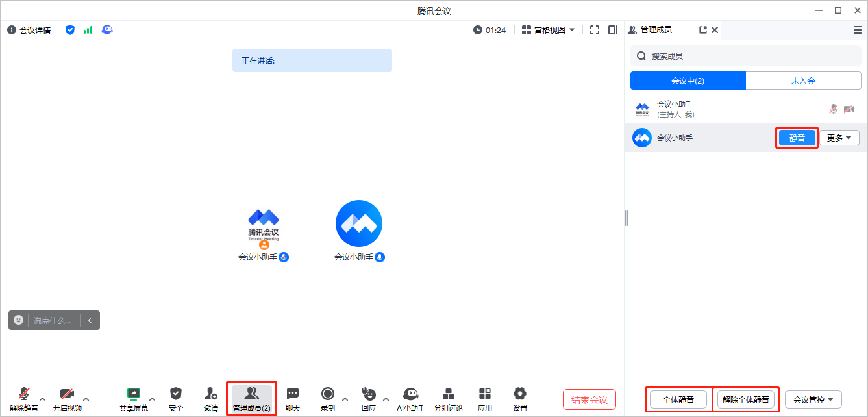
Task: Expand audio options arrow next to 解除静音
Action: [x=43, y=399]
